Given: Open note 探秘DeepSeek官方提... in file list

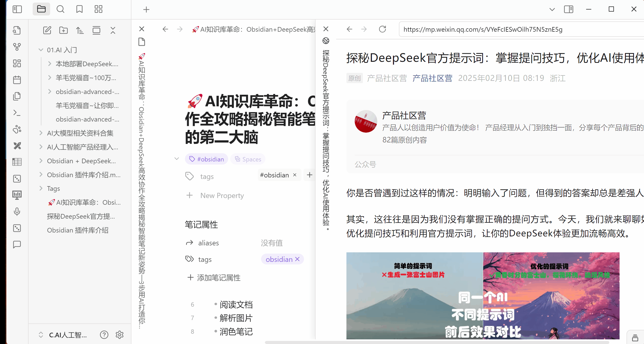Looking at the screenshot, I should 81,216.
